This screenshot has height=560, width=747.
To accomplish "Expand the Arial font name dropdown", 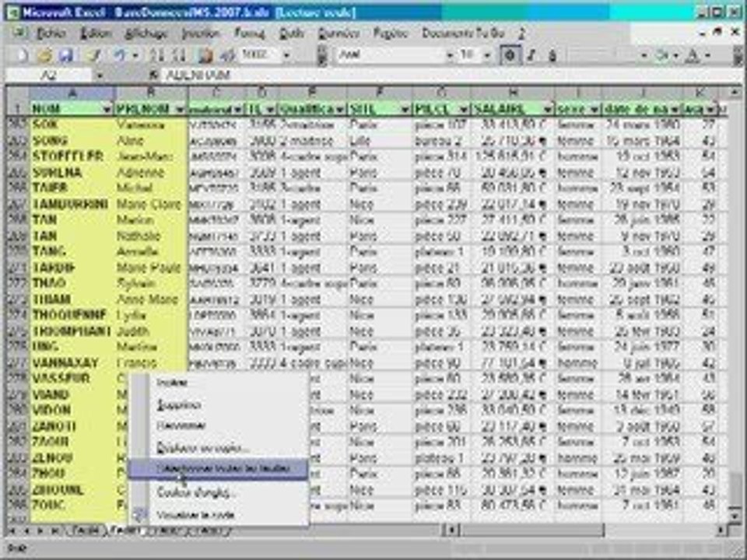I will coord(449,56).
